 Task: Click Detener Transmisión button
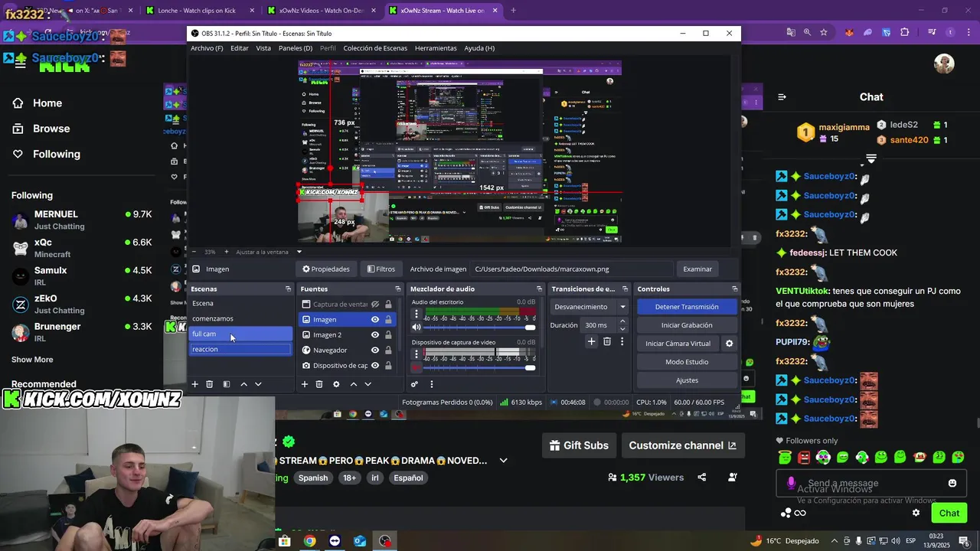click(x=687, y=307)
